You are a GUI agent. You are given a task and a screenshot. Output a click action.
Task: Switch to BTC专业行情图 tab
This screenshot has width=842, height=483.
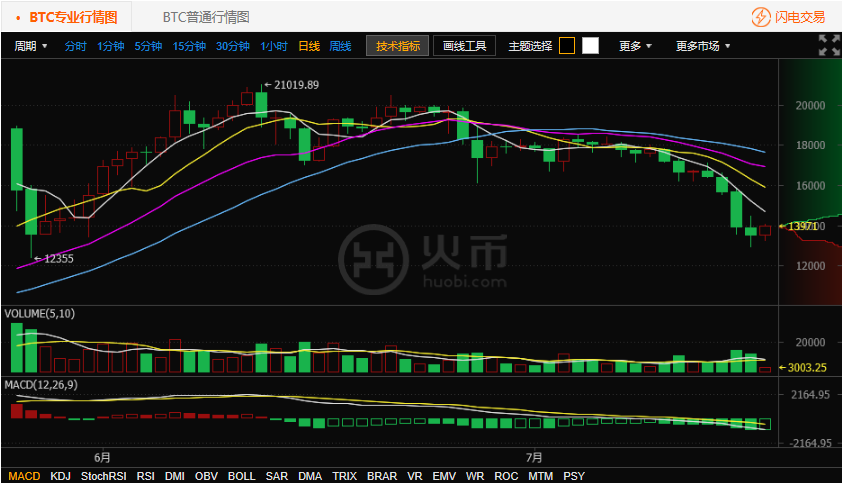coord(66,17)
